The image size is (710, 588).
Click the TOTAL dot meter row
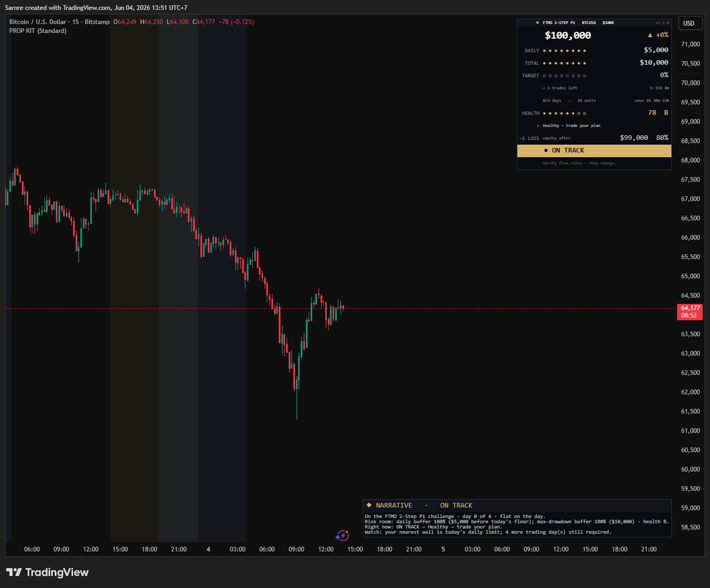[564, 63]
